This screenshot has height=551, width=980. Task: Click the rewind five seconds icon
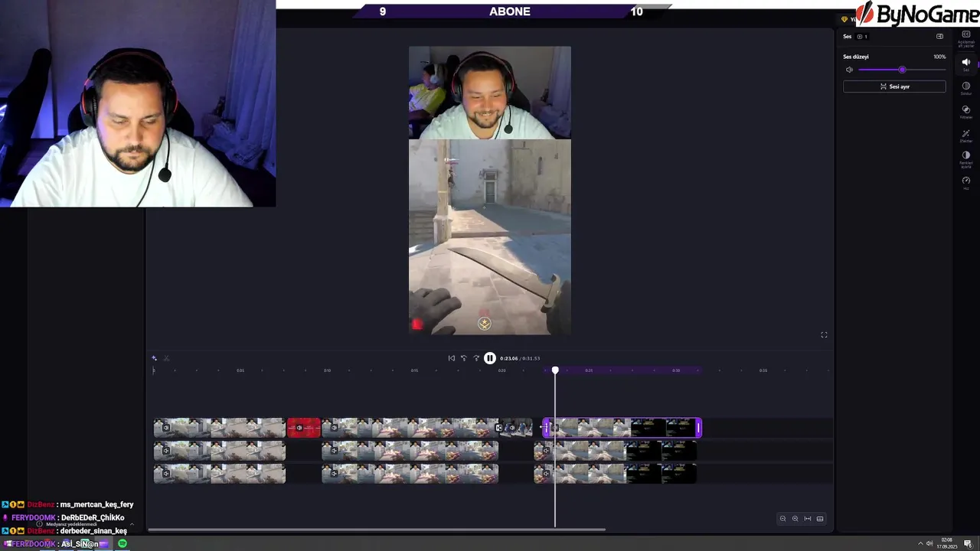[463, 358]
